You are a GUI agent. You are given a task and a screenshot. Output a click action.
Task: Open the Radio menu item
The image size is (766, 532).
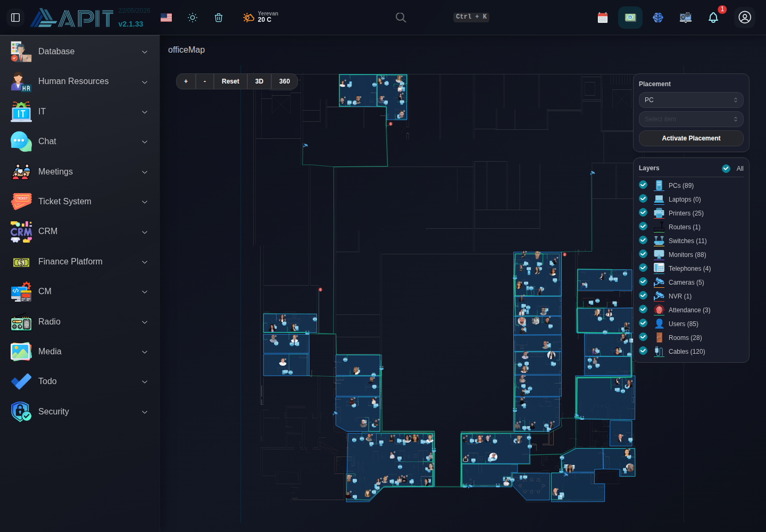80,322
